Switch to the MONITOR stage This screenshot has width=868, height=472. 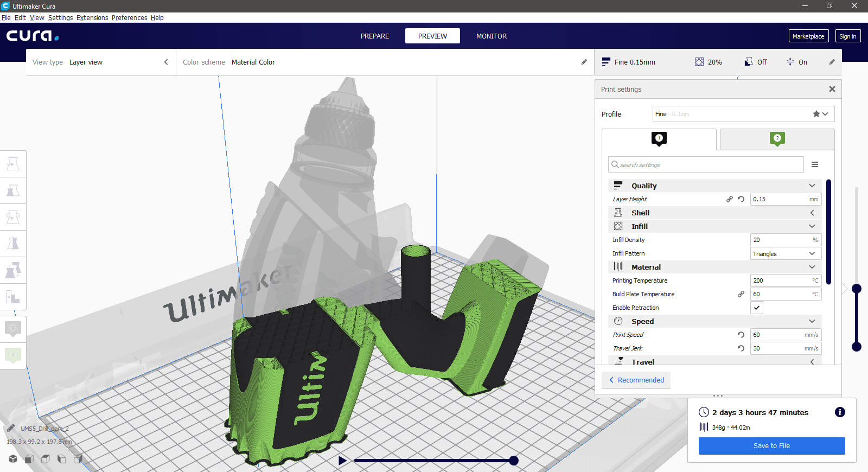tap(492, 36)
